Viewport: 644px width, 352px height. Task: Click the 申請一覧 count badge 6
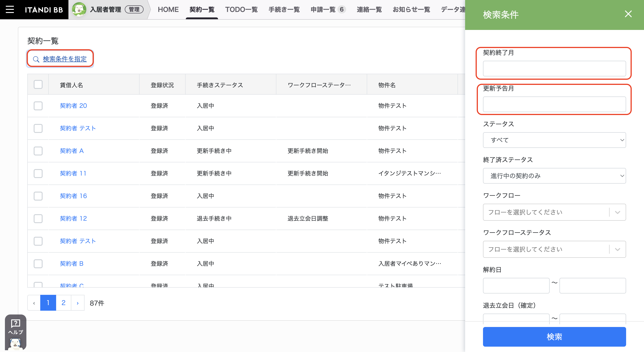341,9
